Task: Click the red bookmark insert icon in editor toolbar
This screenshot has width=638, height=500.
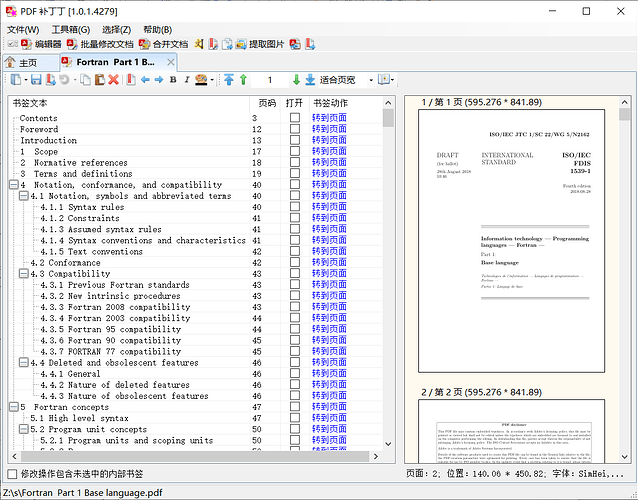Action: click(x=131, y=80)
